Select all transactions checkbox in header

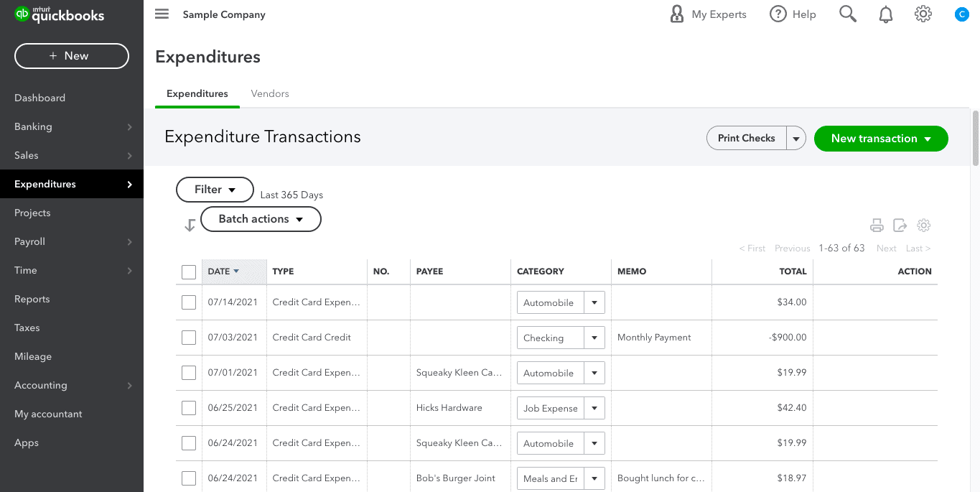coord(189,272)
